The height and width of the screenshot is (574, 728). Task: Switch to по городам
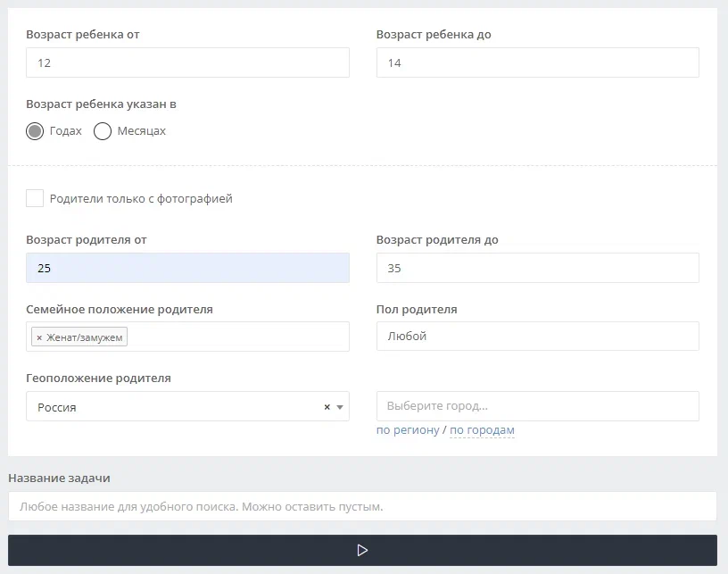(482, 430)
